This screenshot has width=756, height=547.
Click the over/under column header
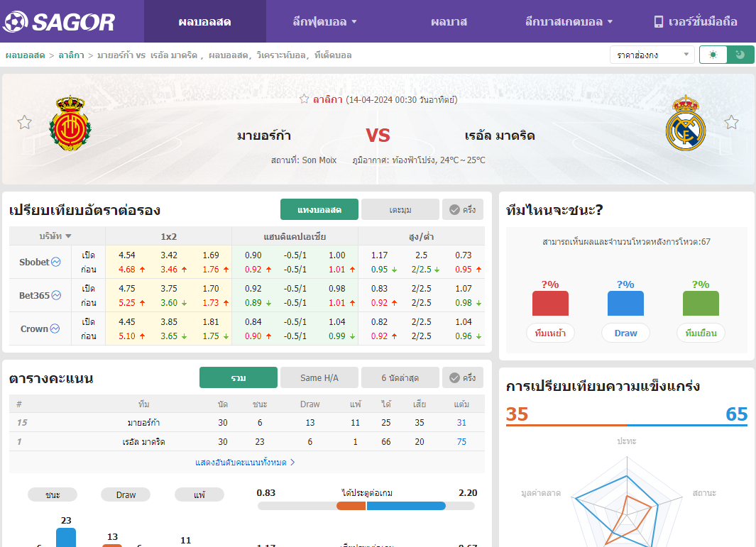pos(421,236)
